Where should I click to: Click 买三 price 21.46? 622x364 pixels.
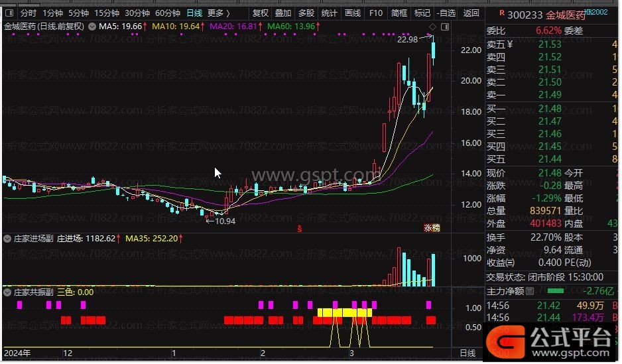550,134
